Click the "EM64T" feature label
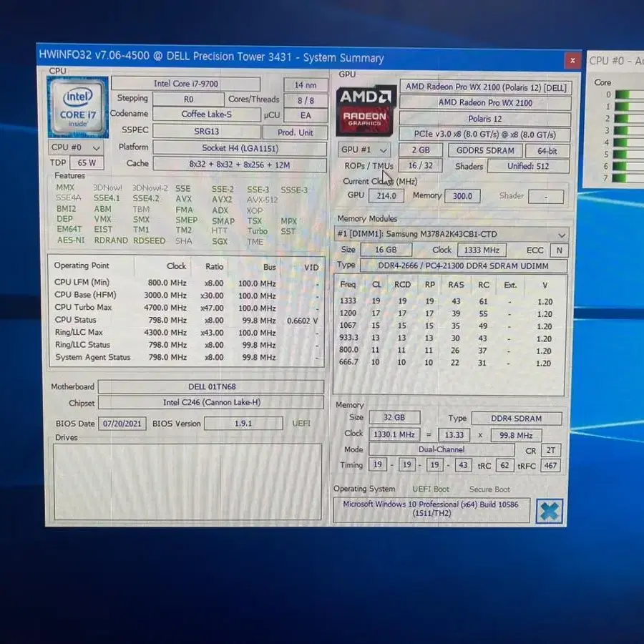Viewport: 644px width, 644px height. point(69,229)
